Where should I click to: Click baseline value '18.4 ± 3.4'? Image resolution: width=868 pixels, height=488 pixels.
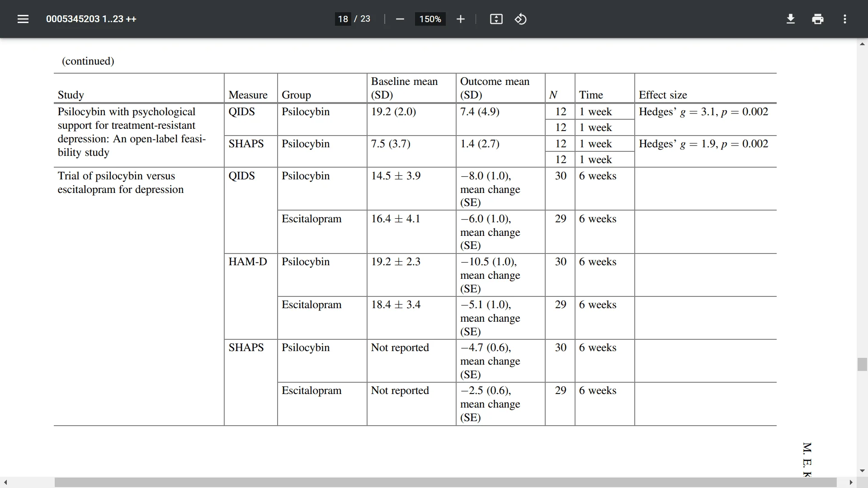[396, 305]
